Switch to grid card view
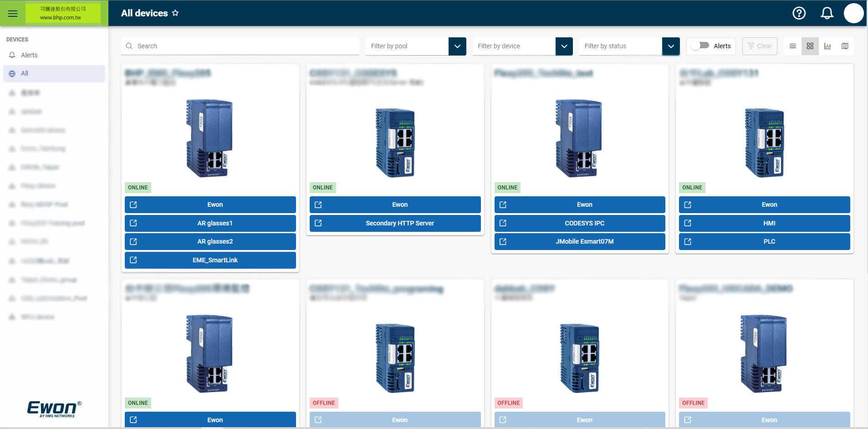This screenshot has width=868, height=429. [810, 46]
